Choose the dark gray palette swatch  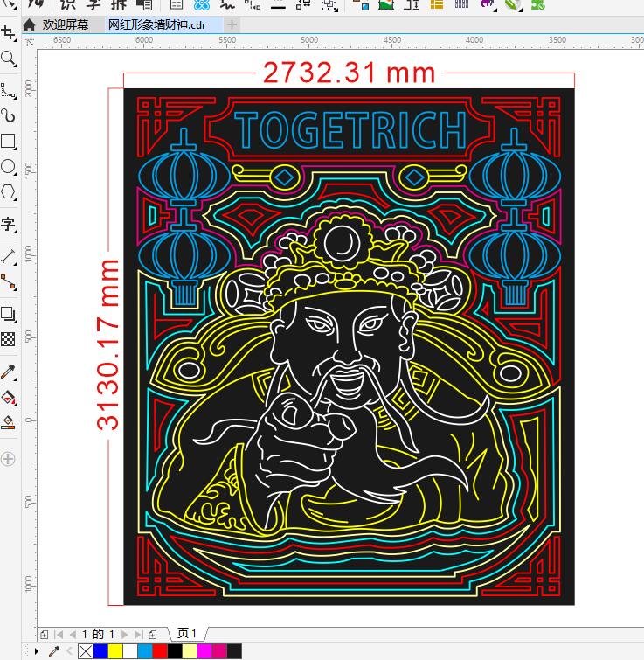[234, 651]
